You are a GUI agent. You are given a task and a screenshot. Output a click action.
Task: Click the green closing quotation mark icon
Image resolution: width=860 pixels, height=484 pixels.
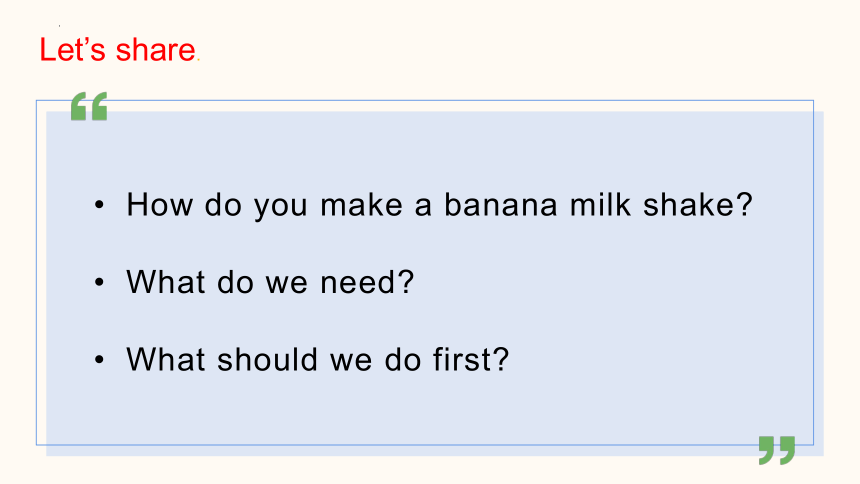(x=777, y=450)
